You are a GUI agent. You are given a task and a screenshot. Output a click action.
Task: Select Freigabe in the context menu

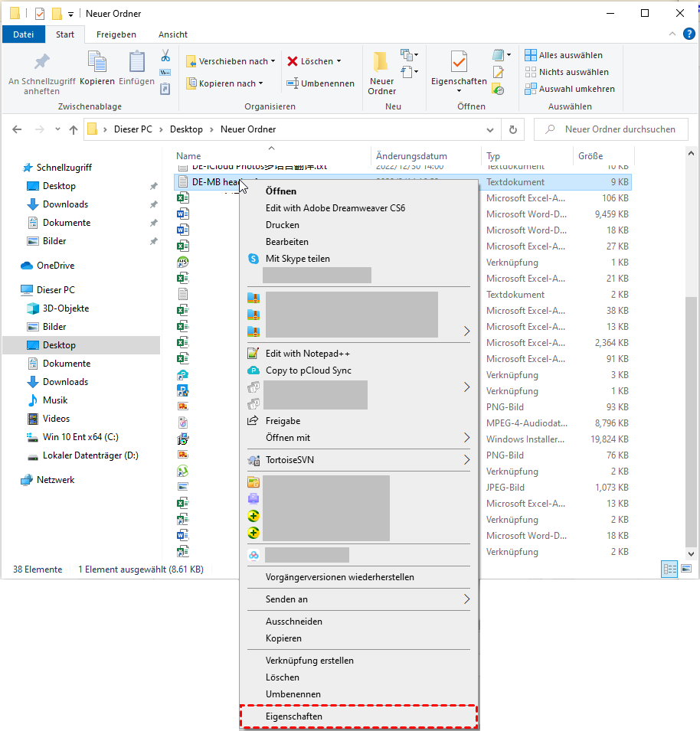[358, 420]
